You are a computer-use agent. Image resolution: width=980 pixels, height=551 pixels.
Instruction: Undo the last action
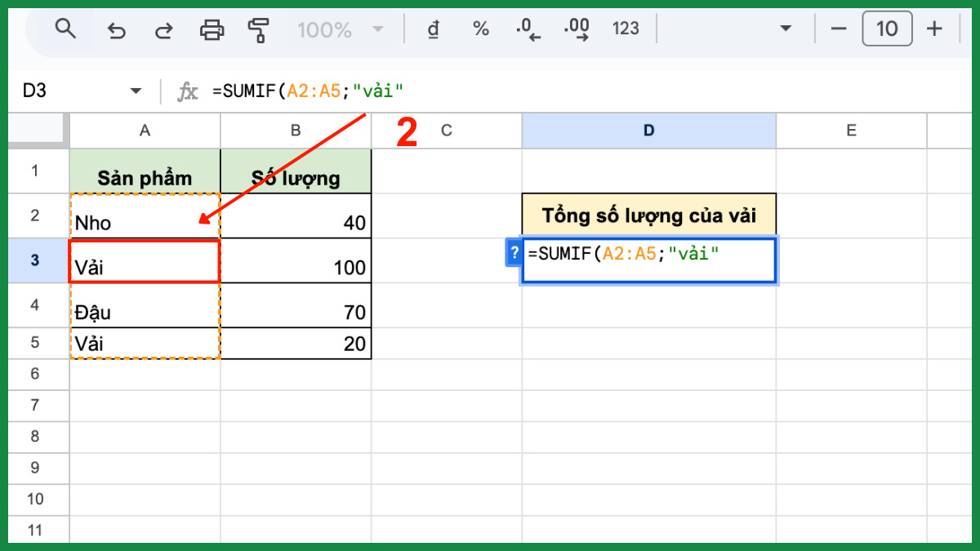click(x=117, y=30)
